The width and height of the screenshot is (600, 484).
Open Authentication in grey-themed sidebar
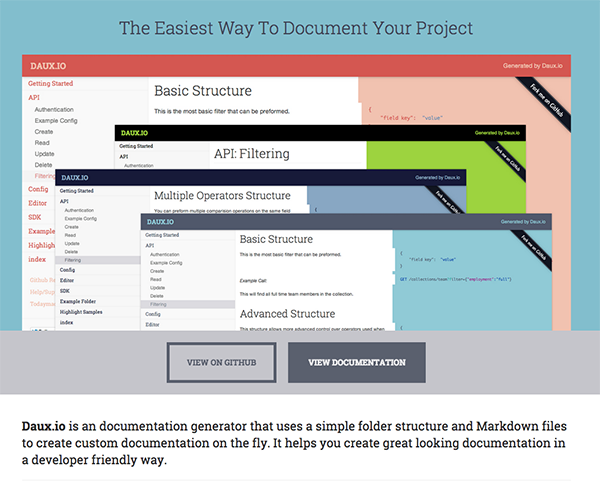tap(165, 254)
